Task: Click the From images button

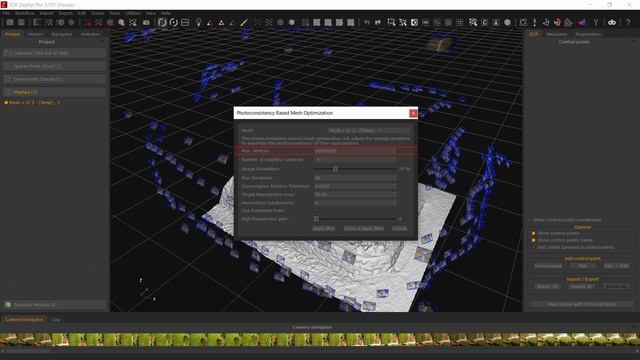Action: point(548,266)
